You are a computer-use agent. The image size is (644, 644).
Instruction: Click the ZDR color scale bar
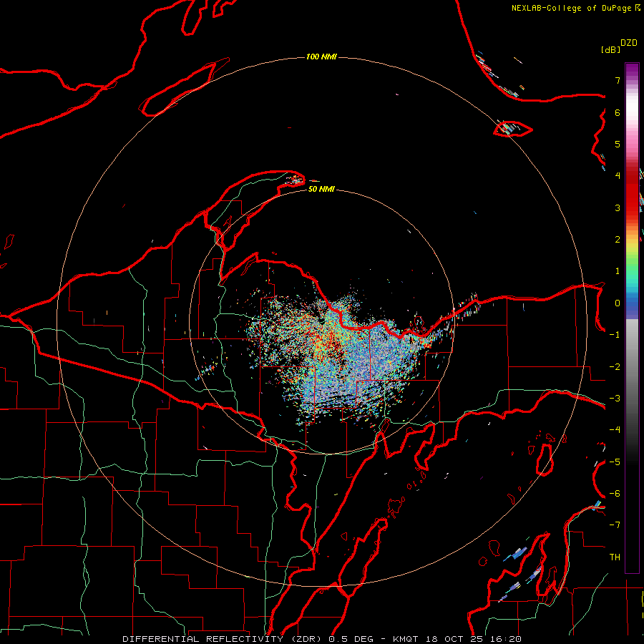(x=632, y=318)
